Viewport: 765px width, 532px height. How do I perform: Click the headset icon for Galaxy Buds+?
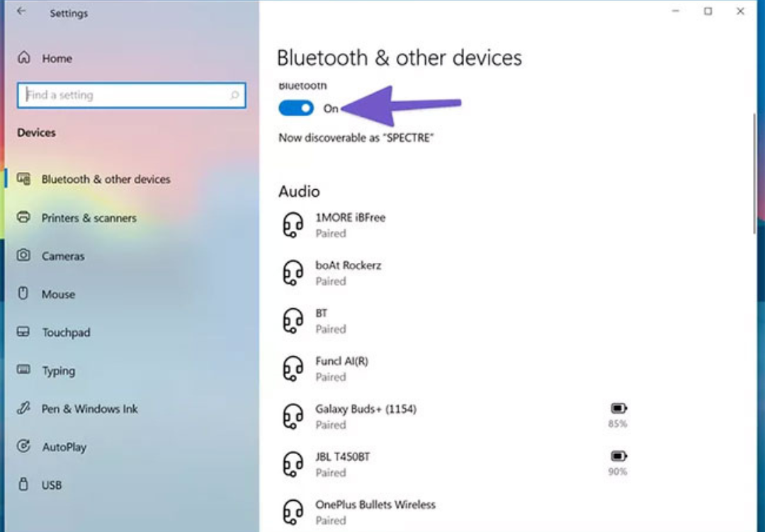click(293, 417)
